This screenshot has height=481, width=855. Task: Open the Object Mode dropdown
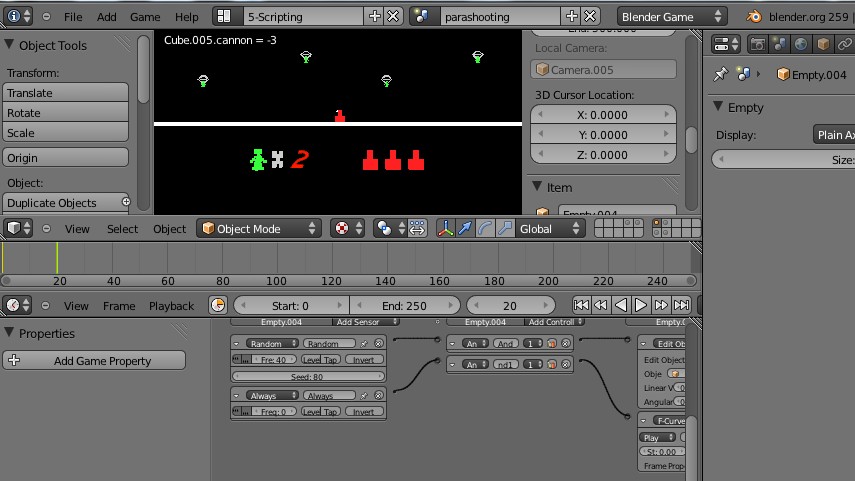coord(258,229)
